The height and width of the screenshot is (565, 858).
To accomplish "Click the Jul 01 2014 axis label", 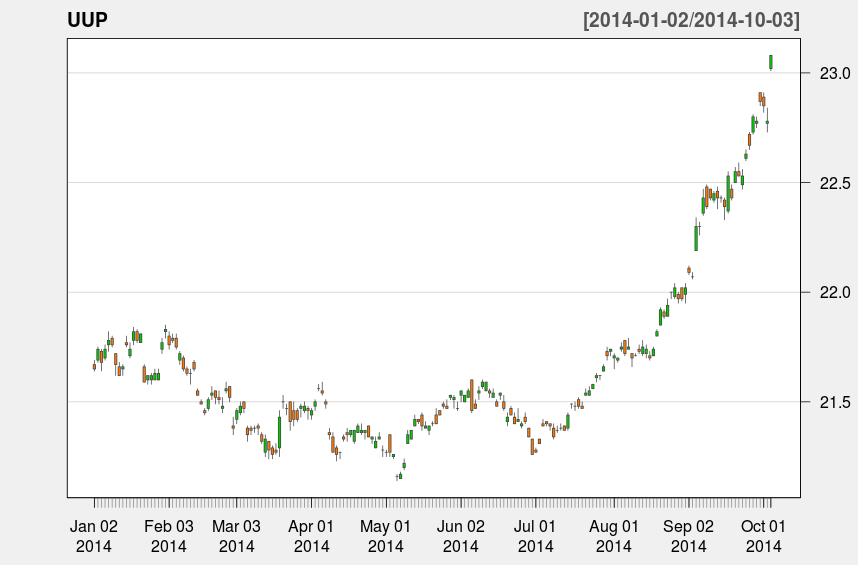I will pyautogui.click(x=535, y=536).
